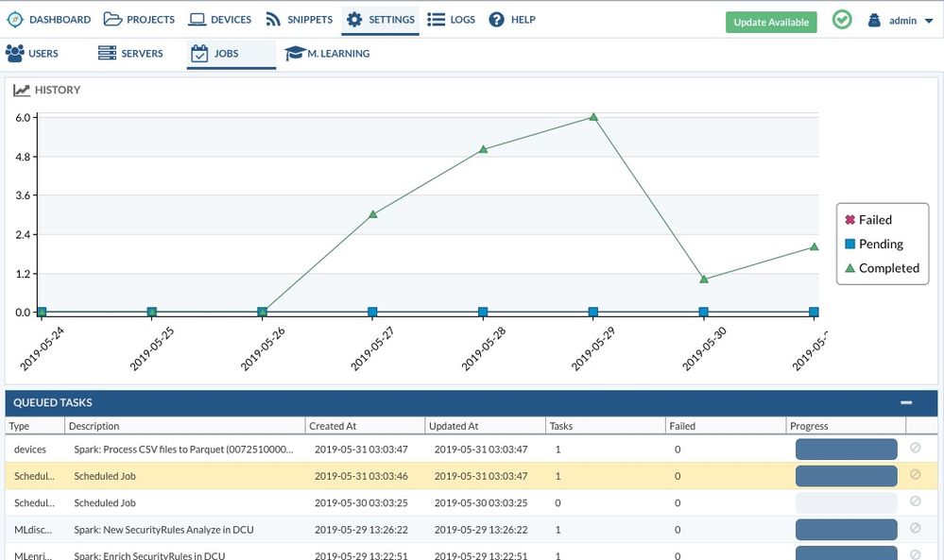944x560 pixels.
Task: Open Help via the question mark icon
Action: pyautogui.click(x=497, y=19)
